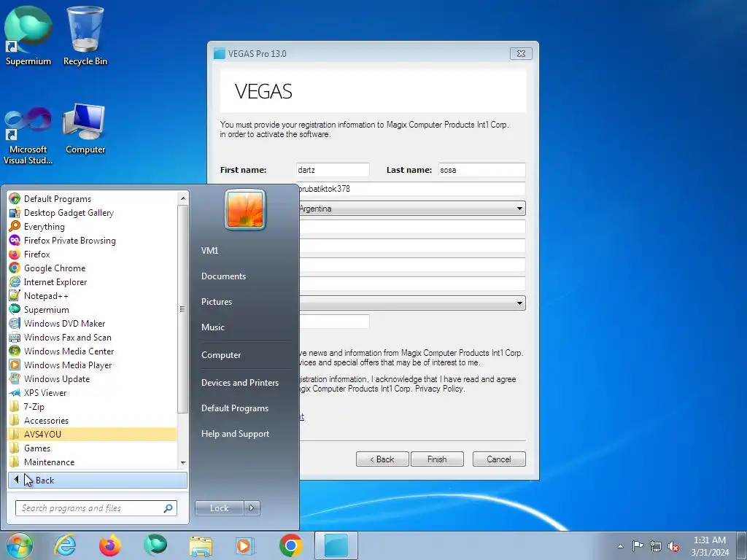This screenshot has width=747, height=560.
Task: Open Documents from Start menu
Action: coord(223,276)
